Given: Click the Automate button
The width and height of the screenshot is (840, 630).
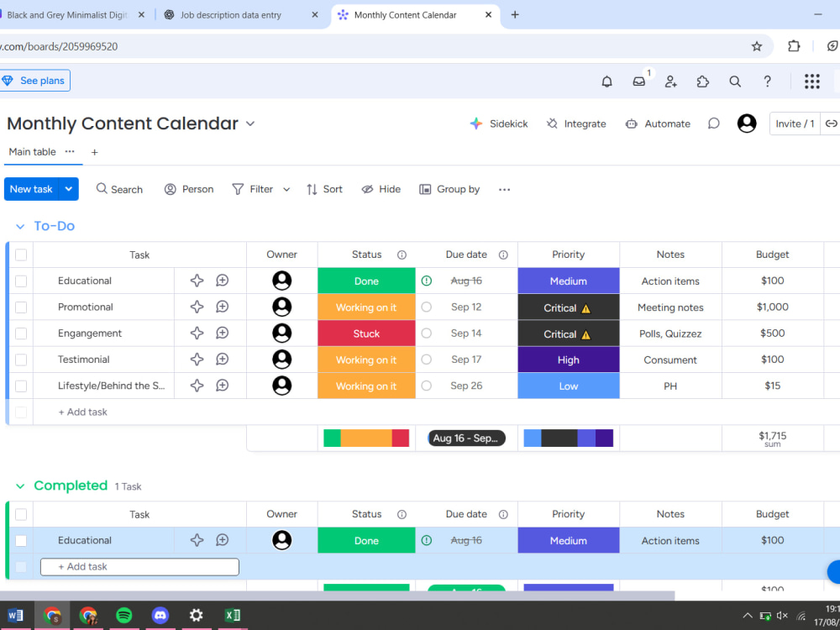Looking at the screenshot, I should pos(658,123).
